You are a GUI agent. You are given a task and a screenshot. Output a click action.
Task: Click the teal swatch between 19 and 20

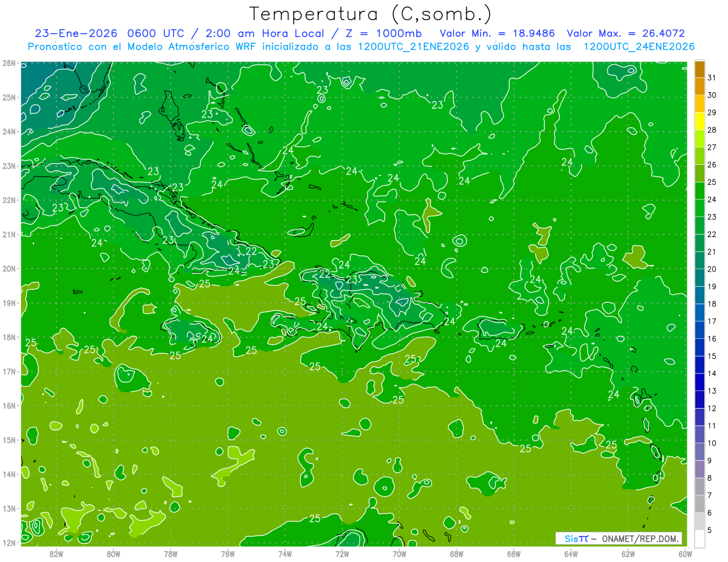pyautogui.click(x=699, y=278)
